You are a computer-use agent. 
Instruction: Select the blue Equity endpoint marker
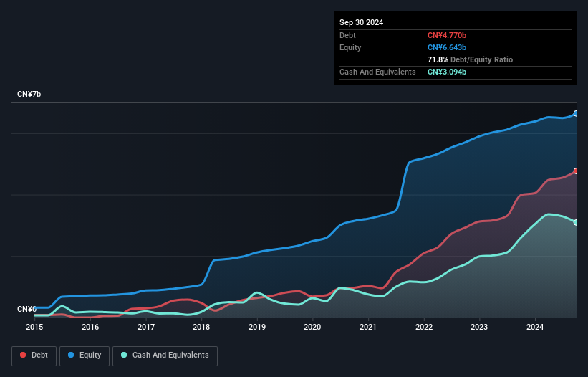[x=576, y=114]
